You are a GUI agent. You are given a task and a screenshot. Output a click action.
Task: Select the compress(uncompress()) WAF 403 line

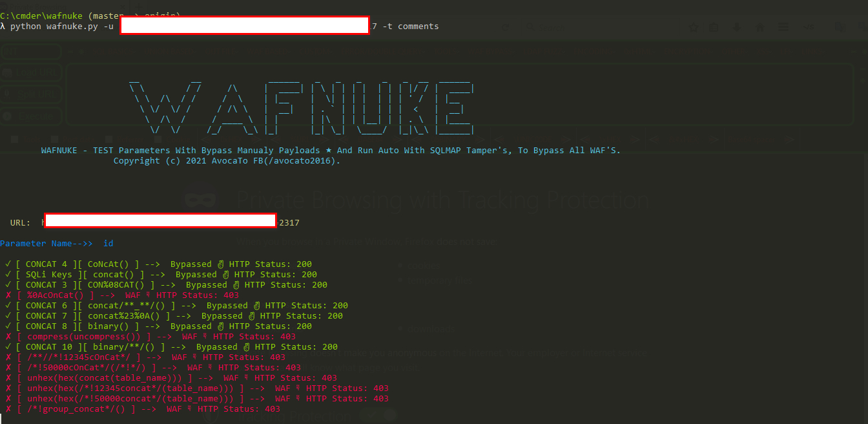(x=150, y=337)
